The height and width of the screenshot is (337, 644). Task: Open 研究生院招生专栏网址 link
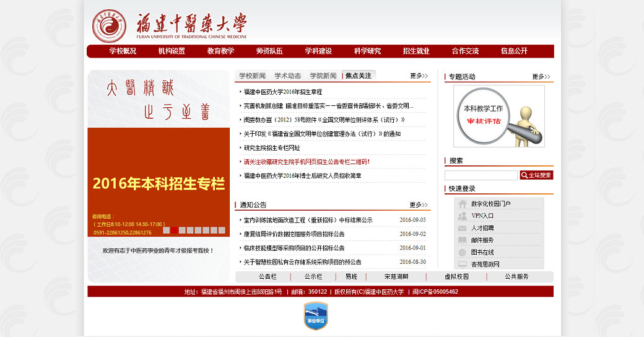272,148
